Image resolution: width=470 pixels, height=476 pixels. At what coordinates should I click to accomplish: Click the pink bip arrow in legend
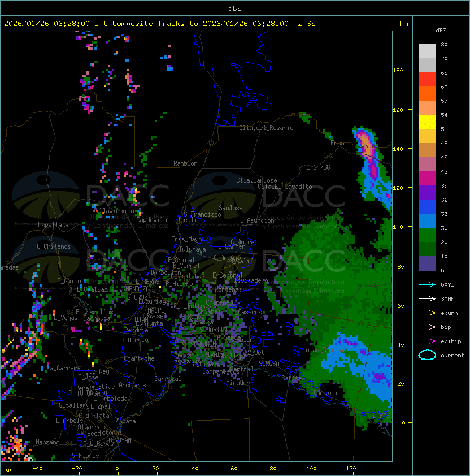pos(427,327)
